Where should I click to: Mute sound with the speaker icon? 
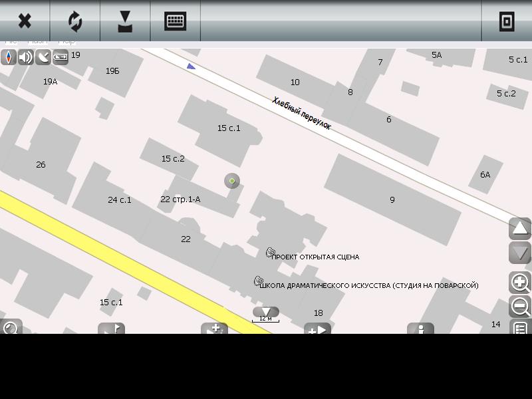(x=26, y=57)
